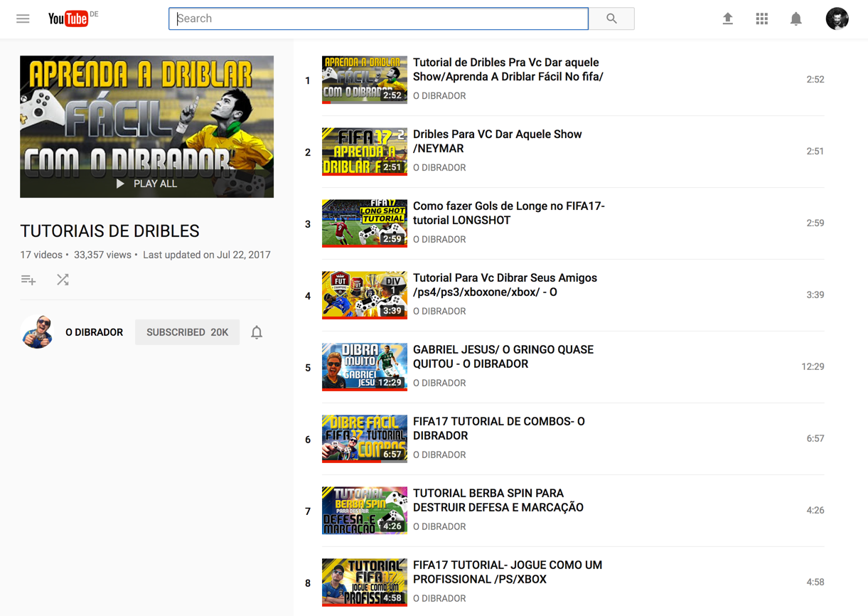Open thumbnail of video 1, 2:52

(x=364, y=80)
